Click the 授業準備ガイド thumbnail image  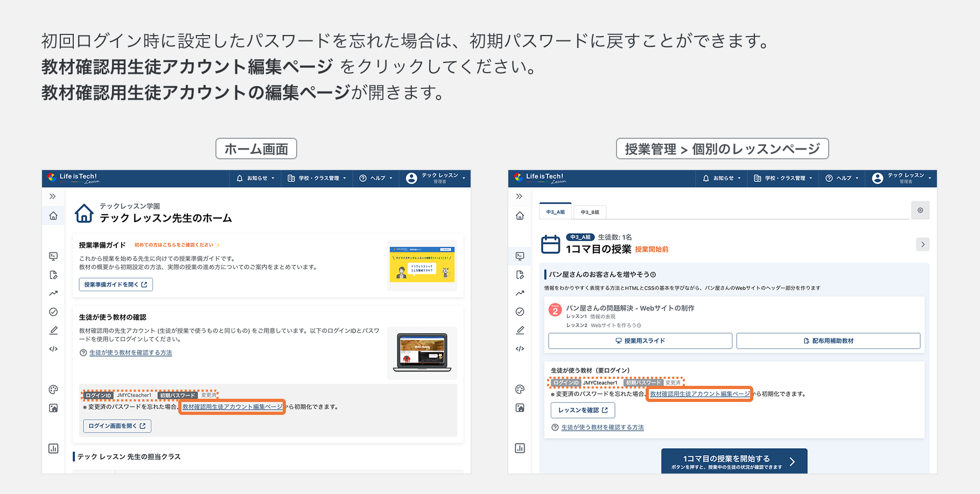(x=422, y=265)
